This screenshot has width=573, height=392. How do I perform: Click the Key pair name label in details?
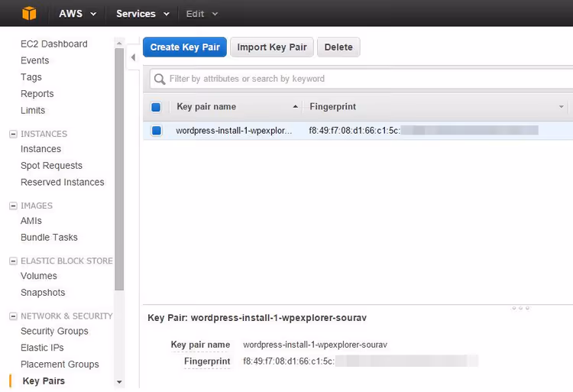[x=200, y=345]
